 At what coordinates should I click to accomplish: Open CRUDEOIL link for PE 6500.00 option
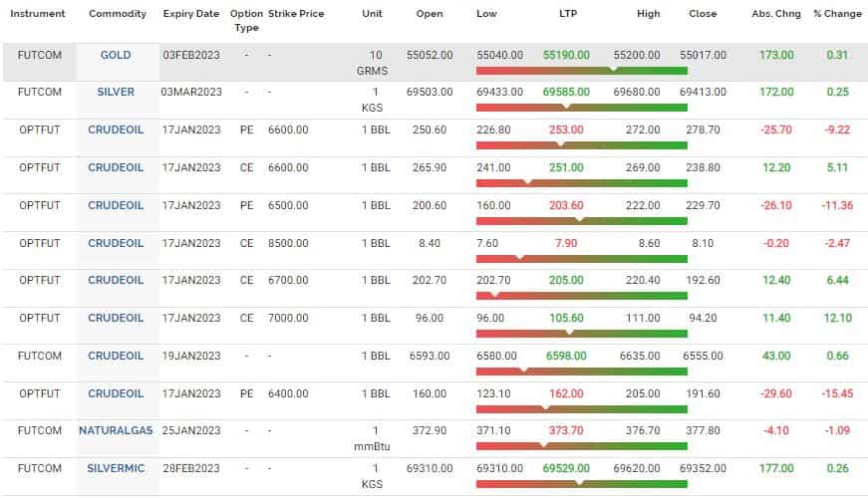click(x=116, y=205)
